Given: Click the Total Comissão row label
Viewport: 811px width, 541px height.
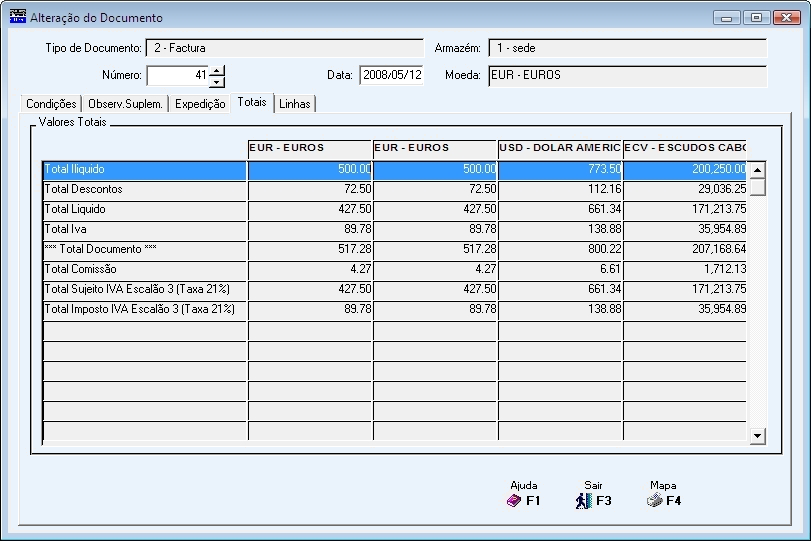Looking at the screenshot, I should click(x=81, y=269).
